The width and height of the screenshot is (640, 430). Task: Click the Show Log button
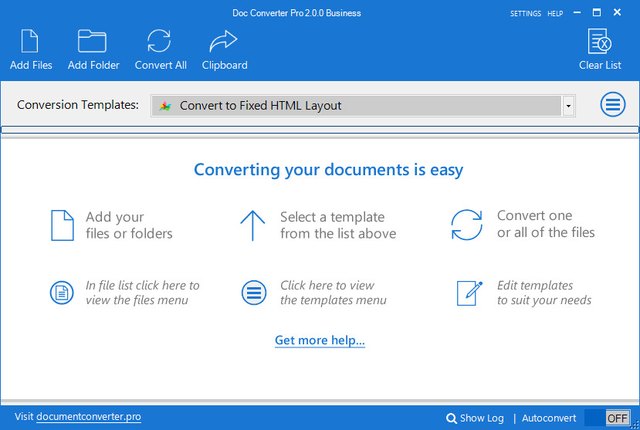(x=482, y=417)
